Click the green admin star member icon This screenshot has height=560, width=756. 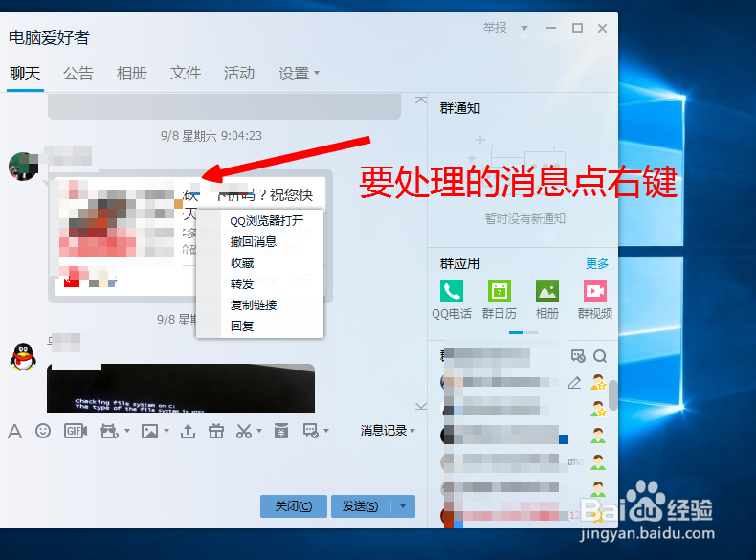598,409
